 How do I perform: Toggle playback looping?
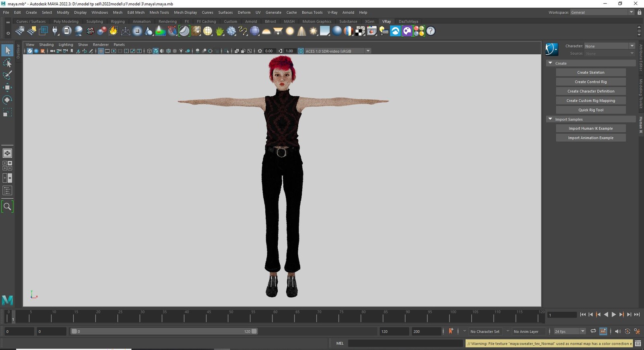tap(593, 331)
